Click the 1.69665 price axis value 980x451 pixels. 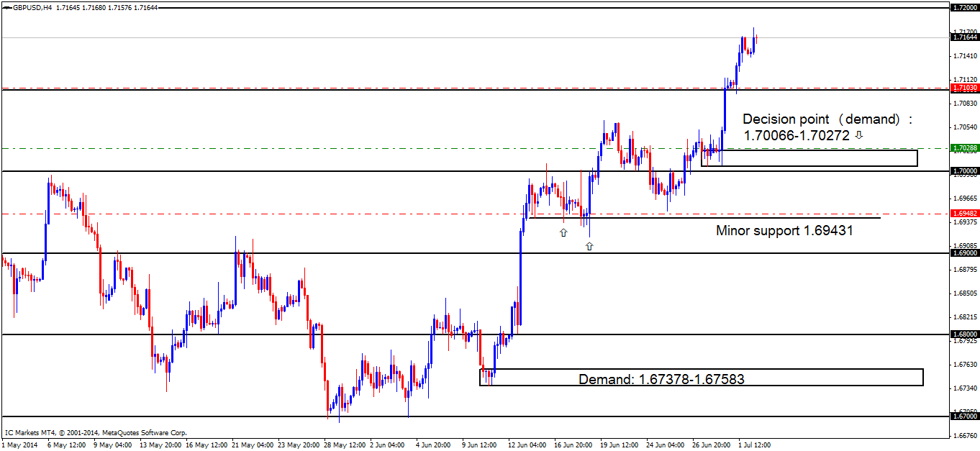pyautogui.click(x=965, y=198)
